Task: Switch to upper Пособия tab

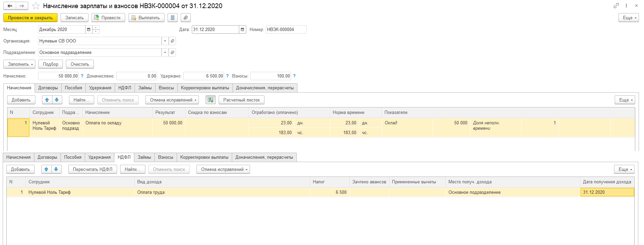Action: [x=73, y=88]
